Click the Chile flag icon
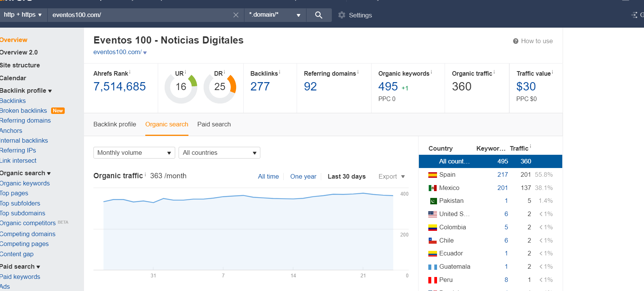 432,241
